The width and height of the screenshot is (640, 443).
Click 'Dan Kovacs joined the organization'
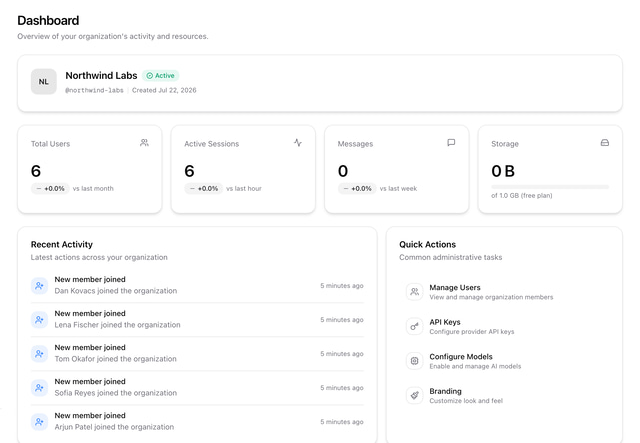click(x=116, y=291)
